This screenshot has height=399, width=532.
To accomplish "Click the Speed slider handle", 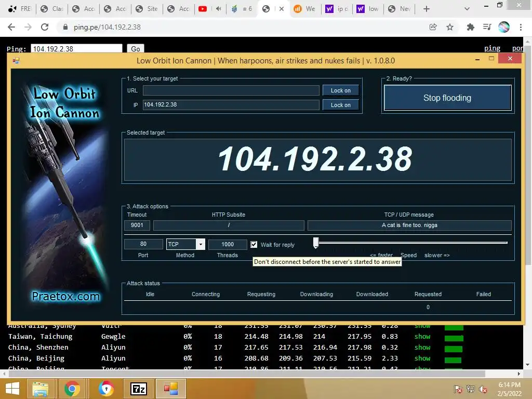I will tap(316, 243).
